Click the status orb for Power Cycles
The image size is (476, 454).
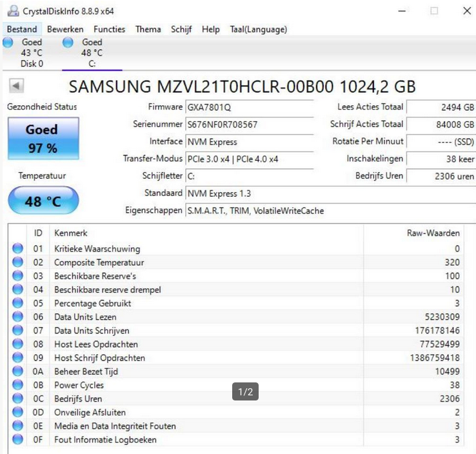pos(17,385)
